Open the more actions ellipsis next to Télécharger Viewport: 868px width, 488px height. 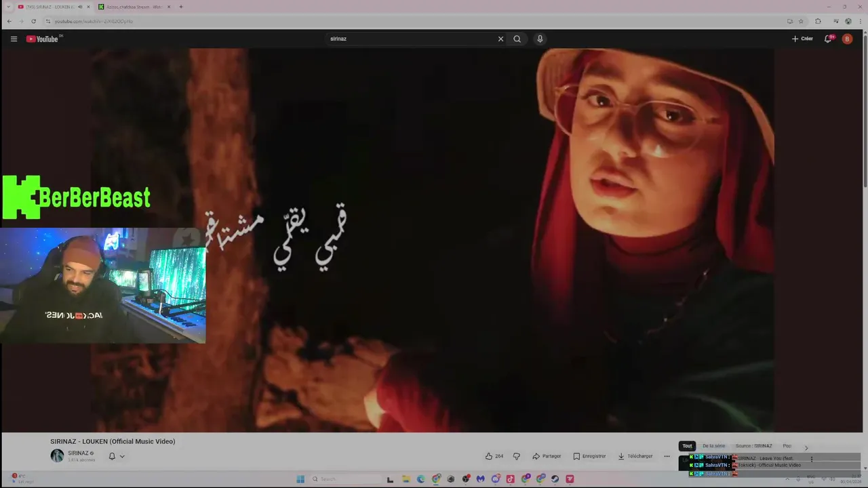tap(667, 456)
